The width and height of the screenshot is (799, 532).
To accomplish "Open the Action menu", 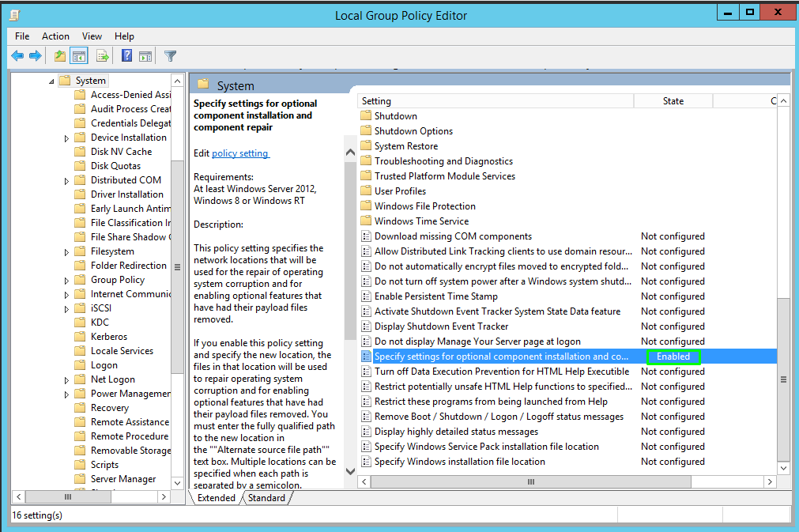I will [x=55, y=36].
